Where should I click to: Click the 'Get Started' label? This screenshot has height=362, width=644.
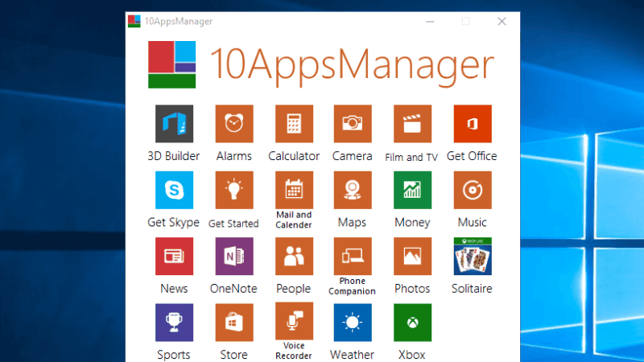[x=233, y=224]
